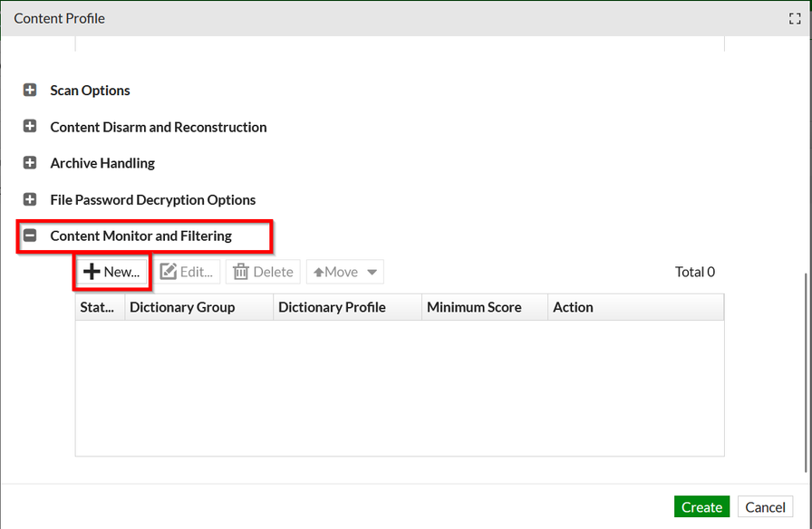The image size is (812, 529).
Task: Sort by Dictionary Profile column header
Action: point(332,307)
